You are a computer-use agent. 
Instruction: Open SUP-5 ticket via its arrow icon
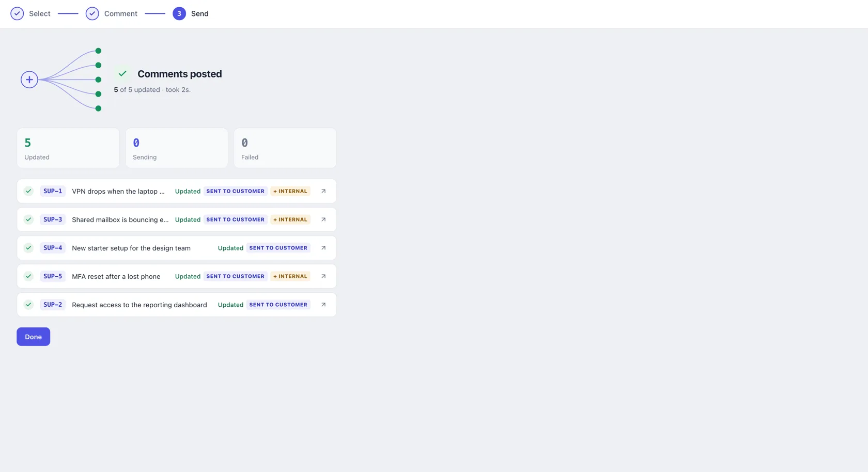[323, 276]
